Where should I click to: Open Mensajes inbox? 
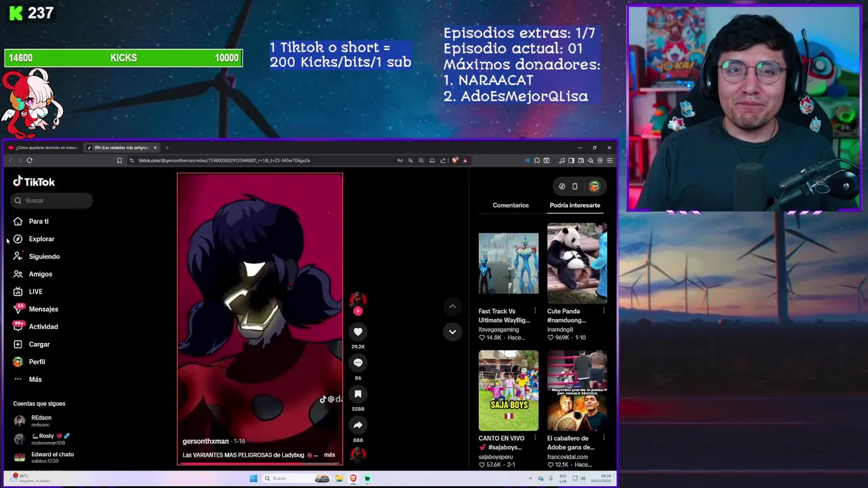[35, 309]
